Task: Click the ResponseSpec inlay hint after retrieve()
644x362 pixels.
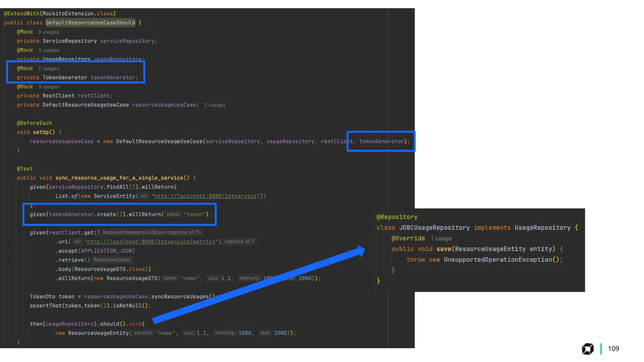Action: tap(112, 260)
